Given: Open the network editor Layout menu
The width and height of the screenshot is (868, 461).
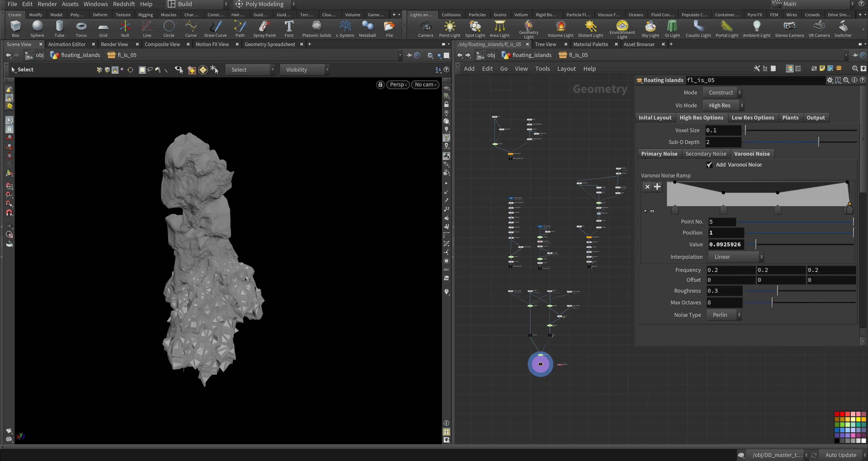Looking at the screenshot, I should pyautogui.click(x=566, y=69).
